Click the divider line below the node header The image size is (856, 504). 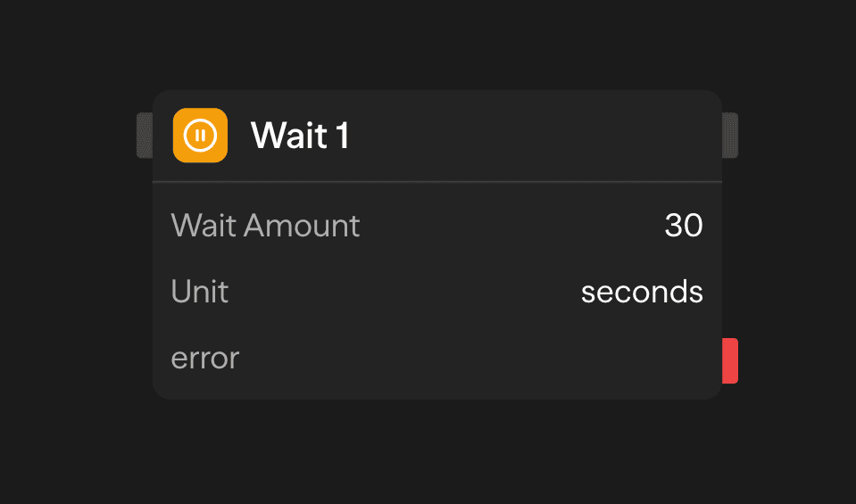(x=437, y=182)
